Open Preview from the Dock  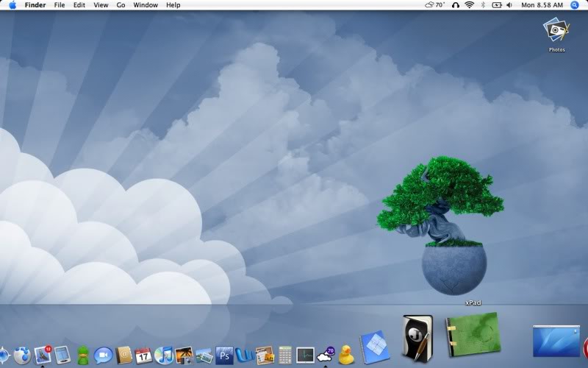pyautogui.click(x=204, y=355)
